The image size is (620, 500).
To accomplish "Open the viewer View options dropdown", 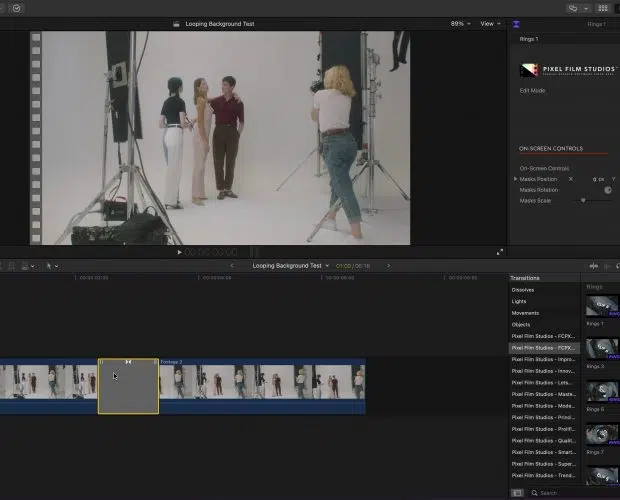I will coord(490,24).
